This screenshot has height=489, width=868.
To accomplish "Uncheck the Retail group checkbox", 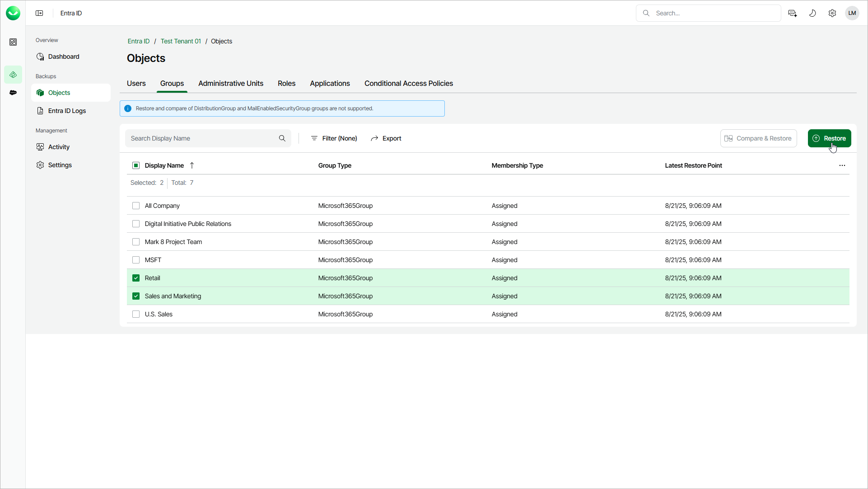I will click(x=136, y=278).
